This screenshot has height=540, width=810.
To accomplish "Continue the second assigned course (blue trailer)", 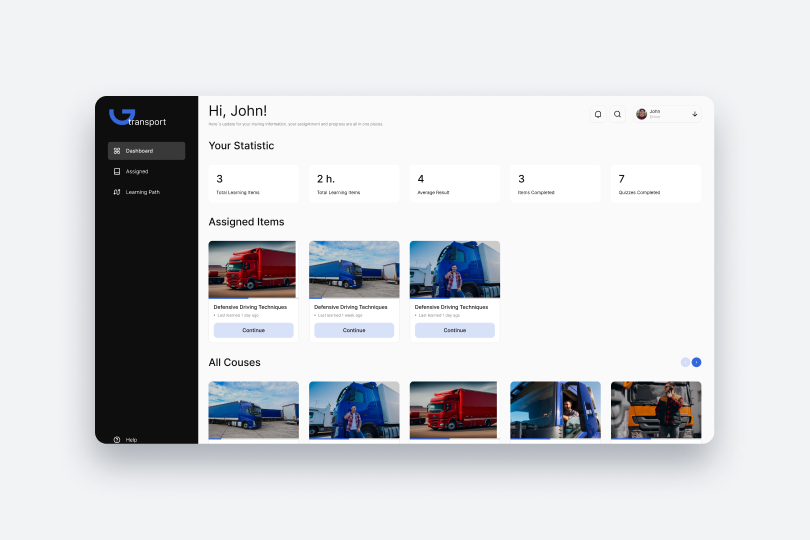I will click(x=354, y=330).
